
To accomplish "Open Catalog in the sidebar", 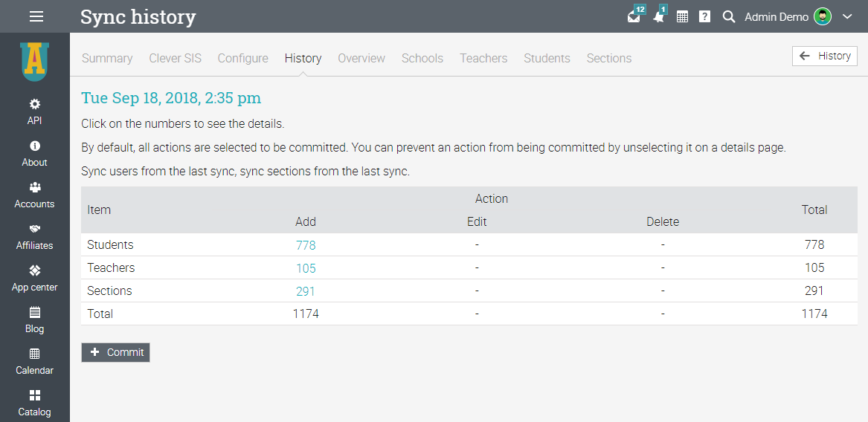I will click(x=35, y=403).
